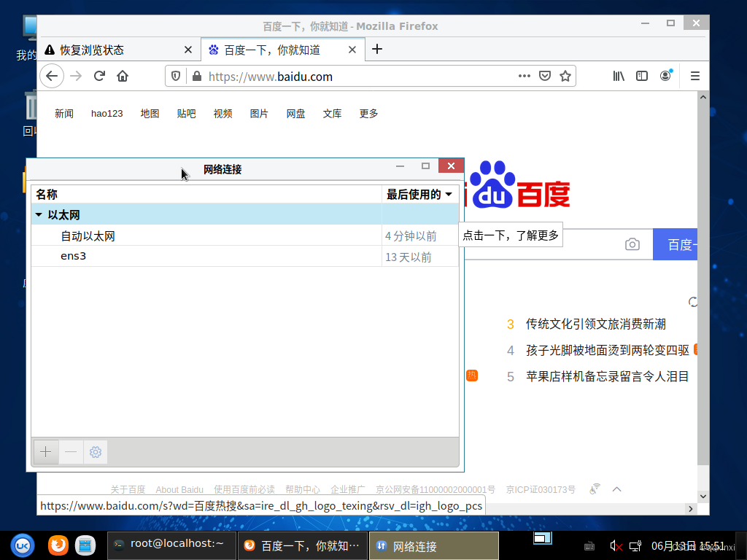Open the taskbar clock 06月13日
The image size is (747, 560).
(688, 546)
